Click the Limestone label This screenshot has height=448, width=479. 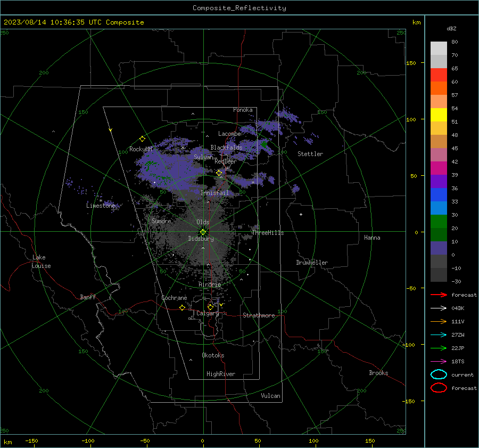coord(101,206)
